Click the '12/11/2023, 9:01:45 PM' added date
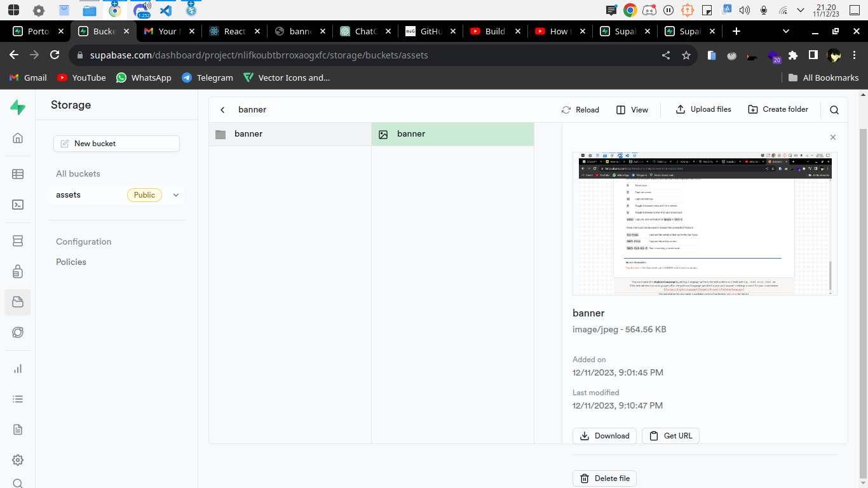 (x=618, y=372)
